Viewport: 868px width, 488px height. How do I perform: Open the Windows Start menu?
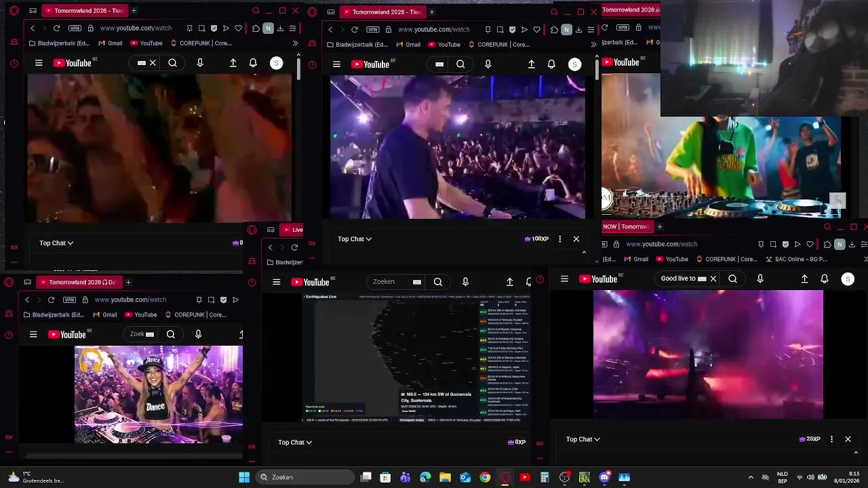pos(244,477)
